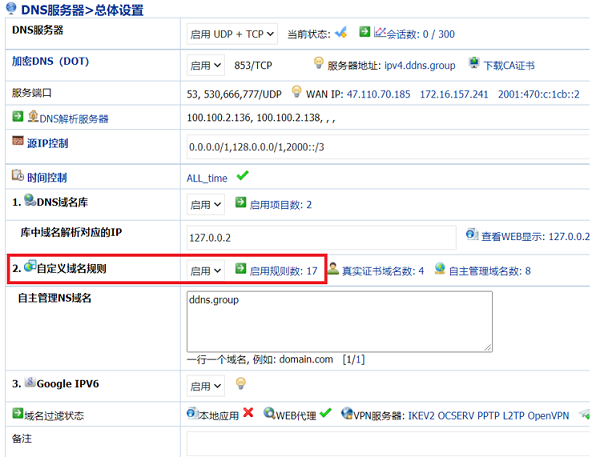Follow the ipv4.ddns.group server address link
The image size is (592, 457).
coord(420,66)
